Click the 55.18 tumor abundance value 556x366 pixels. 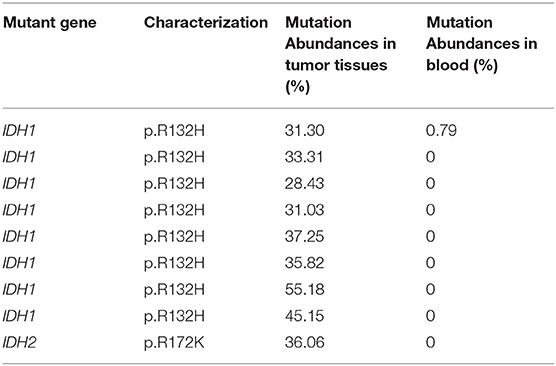[304, 289]
